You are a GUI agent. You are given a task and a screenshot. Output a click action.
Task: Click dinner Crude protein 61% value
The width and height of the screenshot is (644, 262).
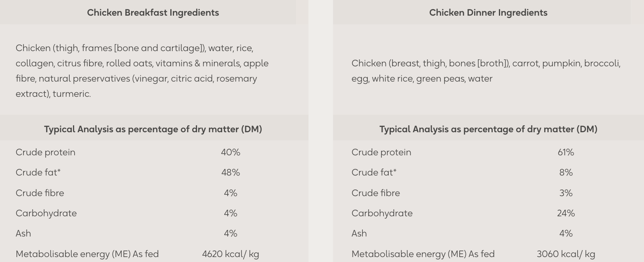[x=566, y=152]
